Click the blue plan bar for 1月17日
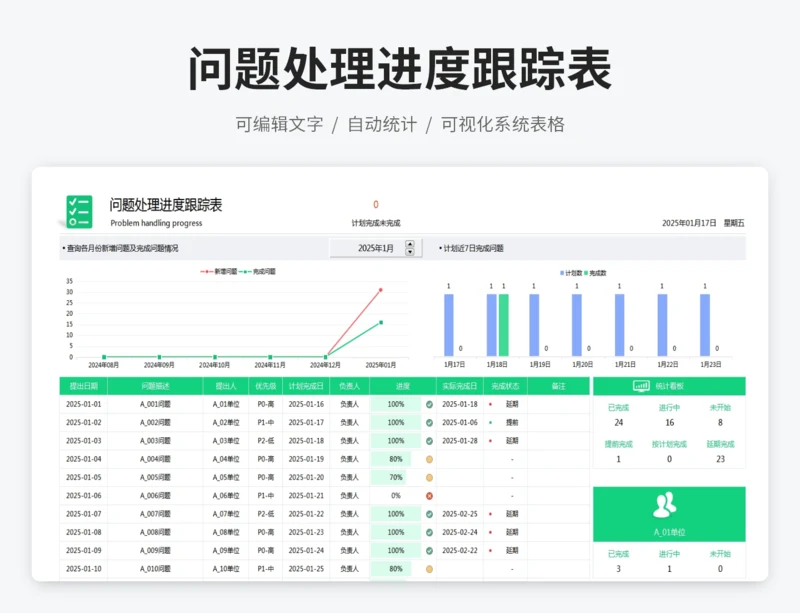This screenshot has height=613, width=800. coord(448,325)
